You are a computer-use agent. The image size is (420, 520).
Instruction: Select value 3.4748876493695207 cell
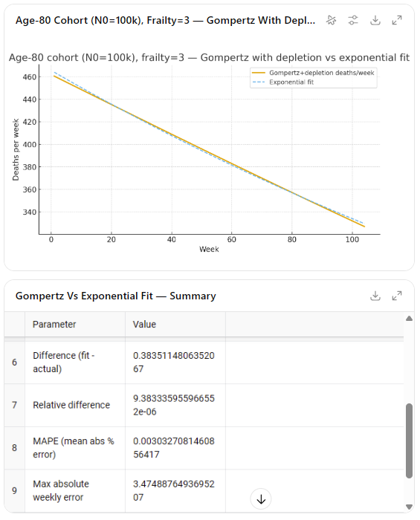click(175, 491)
